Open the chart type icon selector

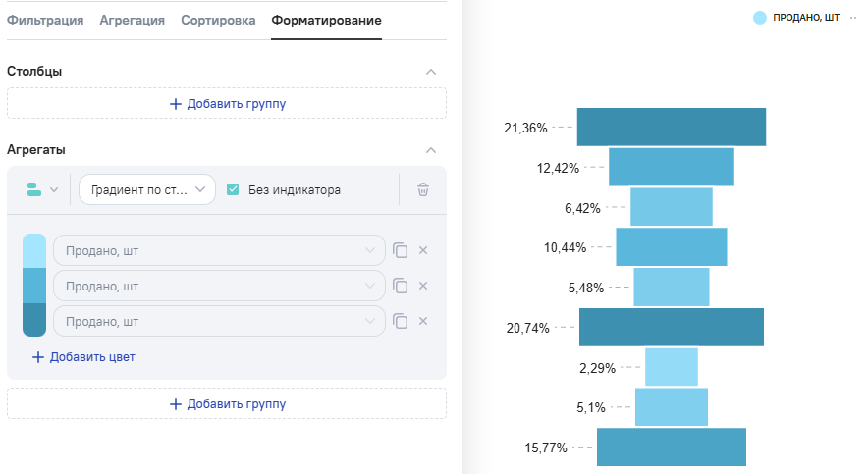(x=42, y=190)
